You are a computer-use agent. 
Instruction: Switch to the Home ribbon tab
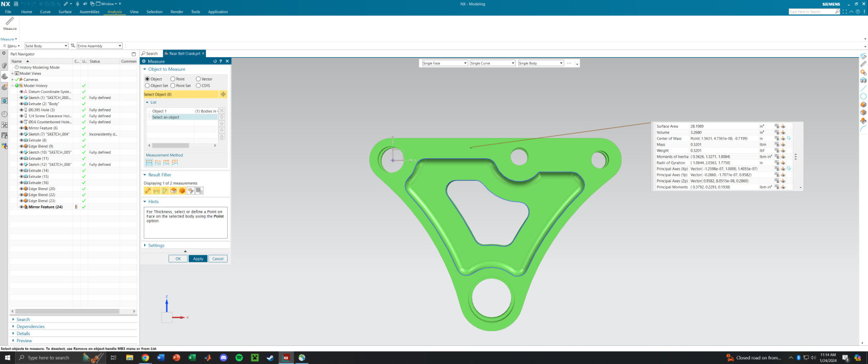click(x=27, y=12)
